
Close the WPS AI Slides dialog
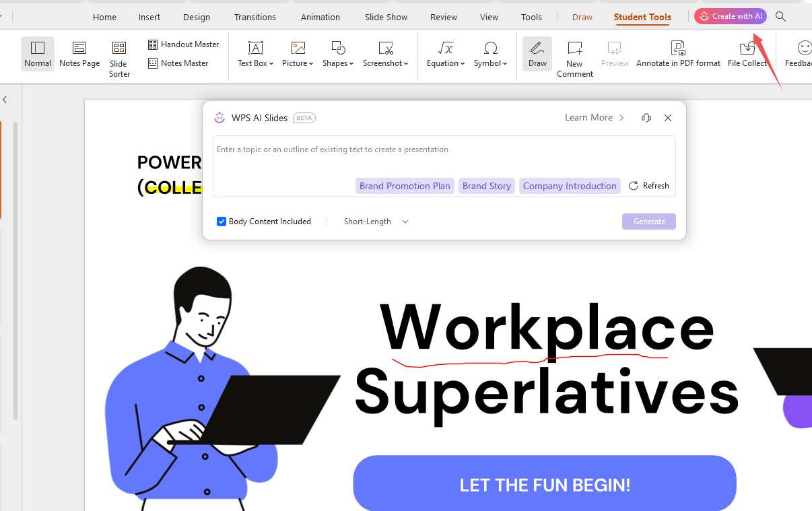[668, 118]
